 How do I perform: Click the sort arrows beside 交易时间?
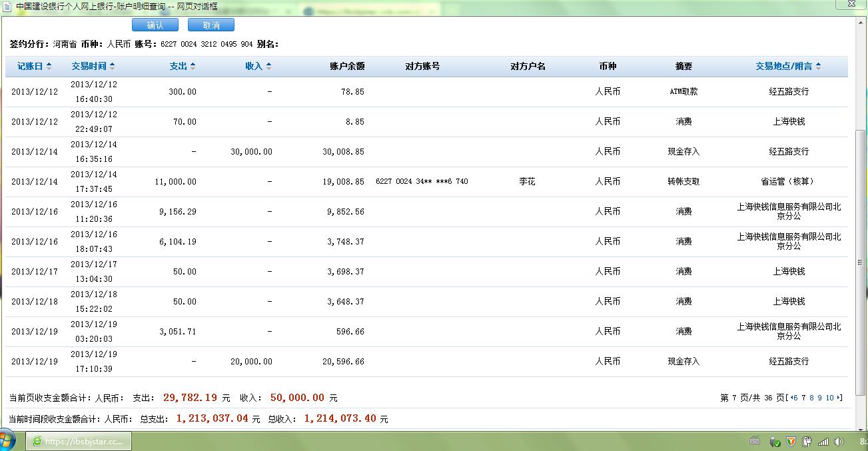pos(113,67)
